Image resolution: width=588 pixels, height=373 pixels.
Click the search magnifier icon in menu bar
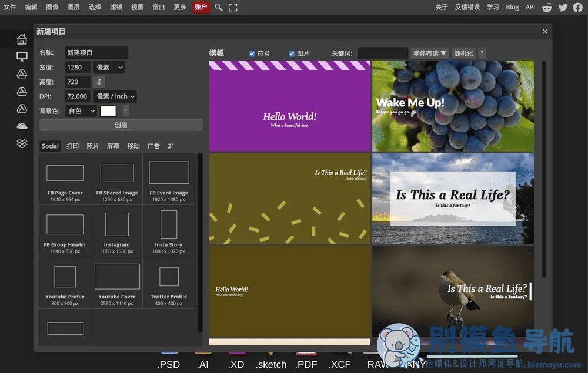pos(219,8)
